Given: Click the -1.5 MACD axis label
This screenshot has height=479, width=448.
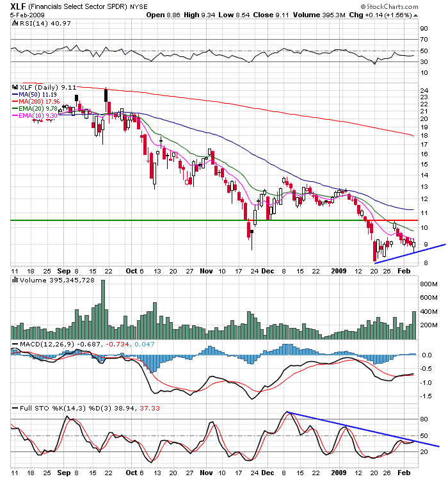Looking at the screenshot, I should [x=426, y=396].
